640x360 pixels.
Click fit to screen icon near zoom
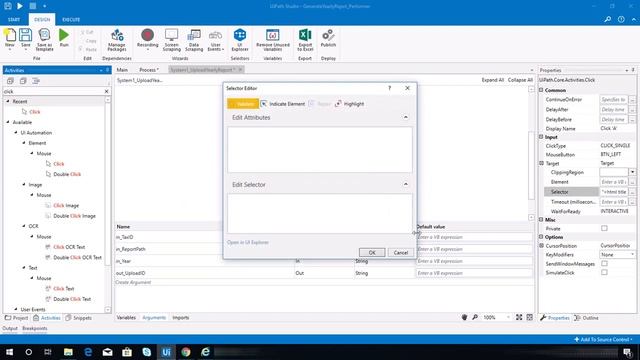pyautogui.click(x=519, y=317)
